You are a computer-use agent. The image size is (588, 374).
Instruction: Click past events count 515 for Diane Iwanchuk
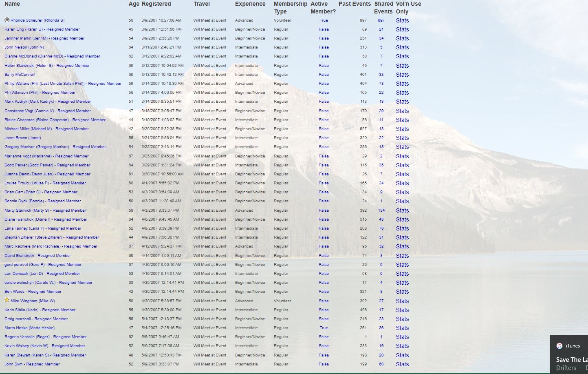pos(363,219)
